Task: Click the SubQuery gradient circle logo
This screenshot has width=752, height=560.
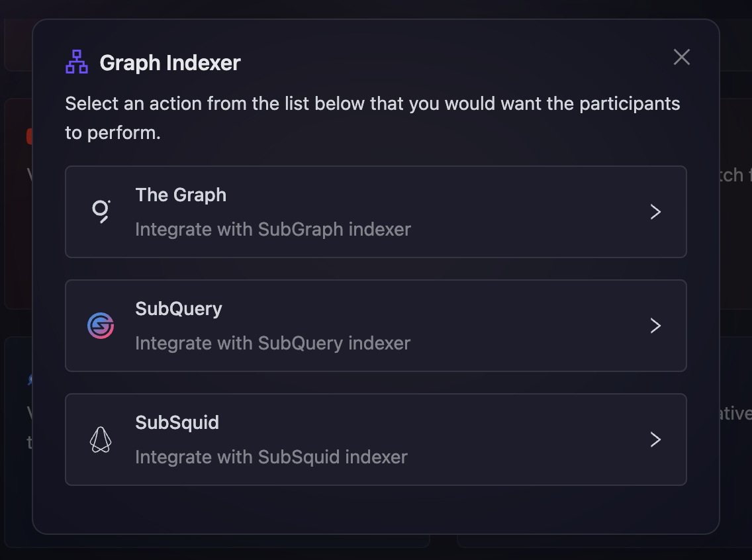Action: click(101, 325)
